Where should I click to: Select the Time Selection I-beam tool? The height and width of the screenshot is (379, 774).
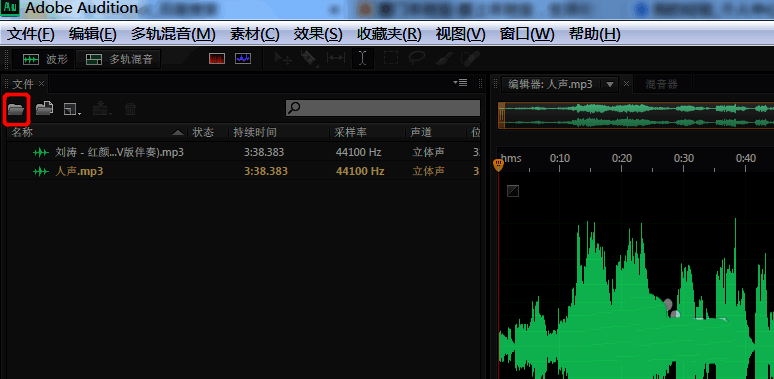363,59
